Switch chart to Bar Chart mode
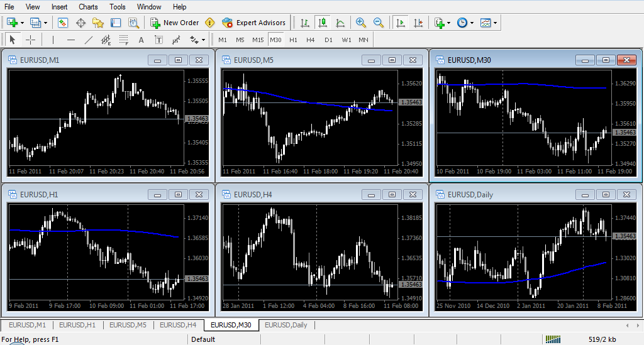644x345 pixels. (x=305, y=23)
